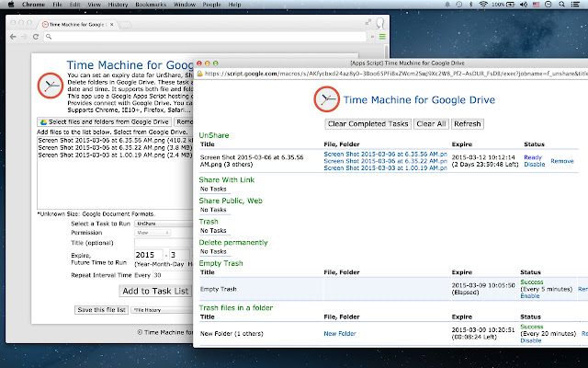Click the Repeat Interval field showing 30
This screenshot has height=368, width=588.
173,275
